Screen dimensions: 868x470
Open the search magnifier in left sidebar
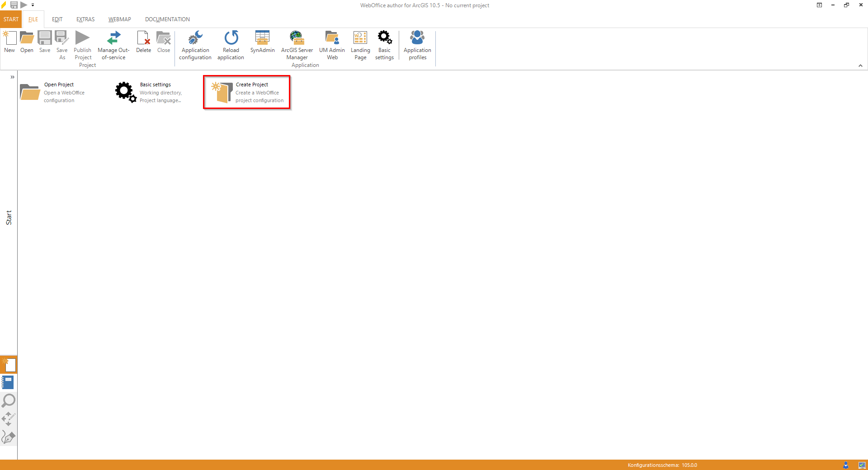point(9,401)
